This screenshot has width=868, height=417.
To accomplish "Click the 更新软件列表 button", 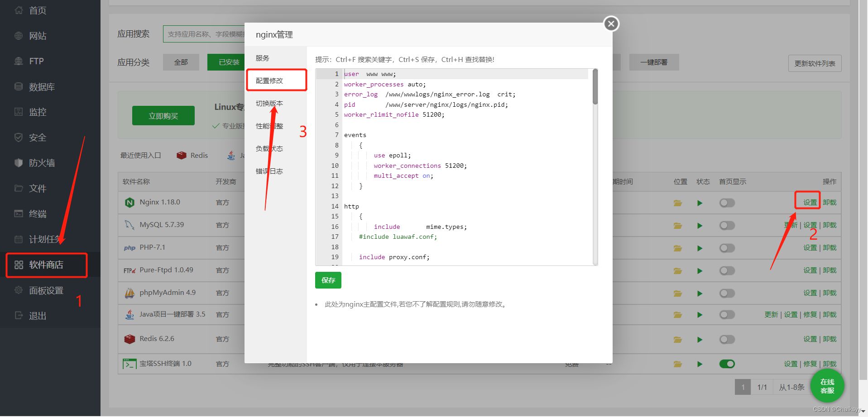I will [x=815, y=63].
